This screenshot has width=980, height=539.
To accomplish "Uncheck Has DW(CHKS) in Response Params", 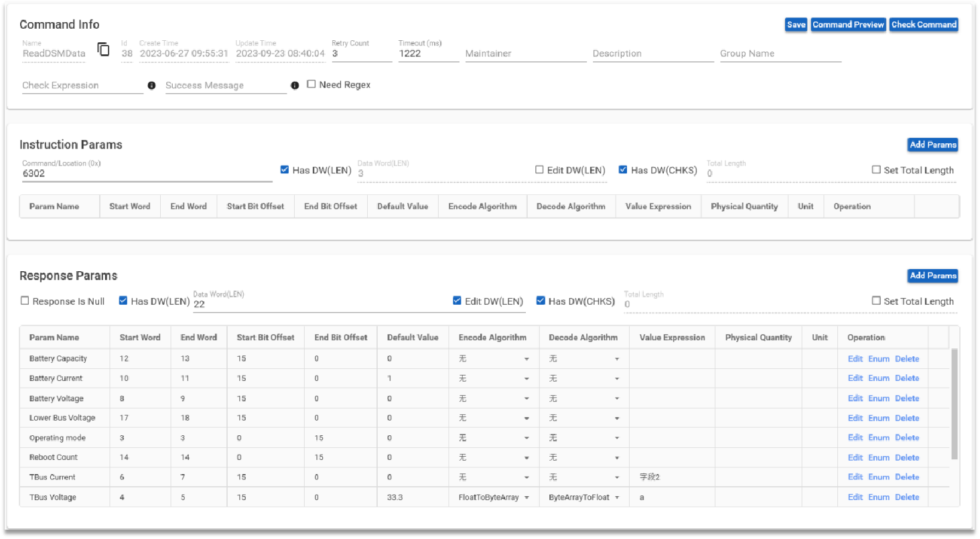I will tap(541, 301).
